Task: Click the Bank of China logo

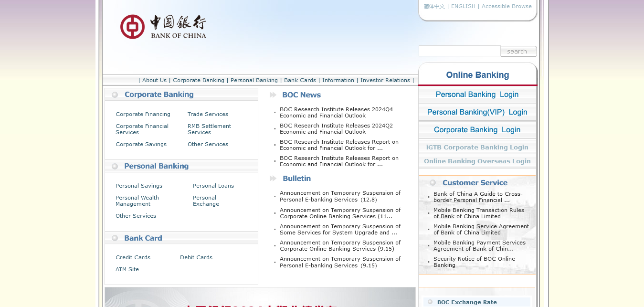Action: 163,27
